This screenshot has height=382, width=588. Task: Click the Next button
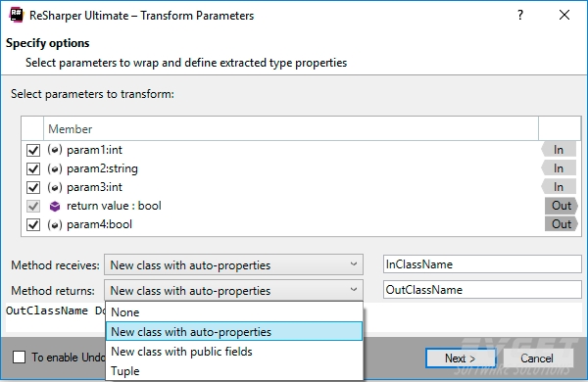(x=461, y=358)
